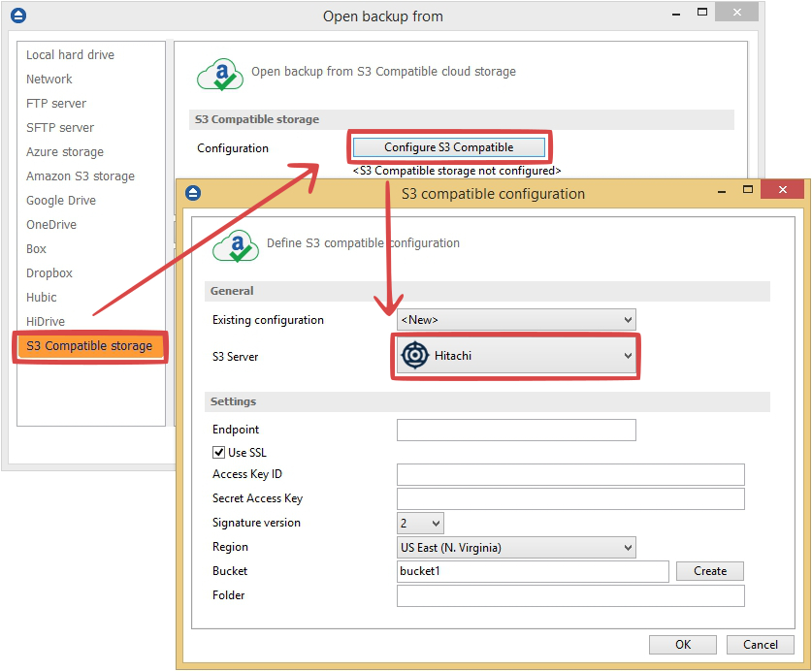Image resolution: width=812 pixels, height=671 pixels.
Task: Select Amazon S3 storage in the sidebar
Action: (81, 176)
